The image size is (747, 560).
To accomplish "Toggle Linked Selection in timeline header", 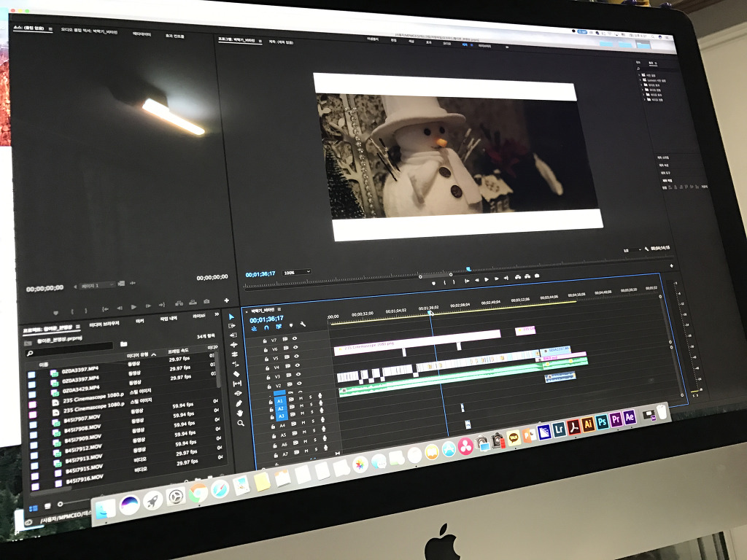I will [x=279, y=327].
